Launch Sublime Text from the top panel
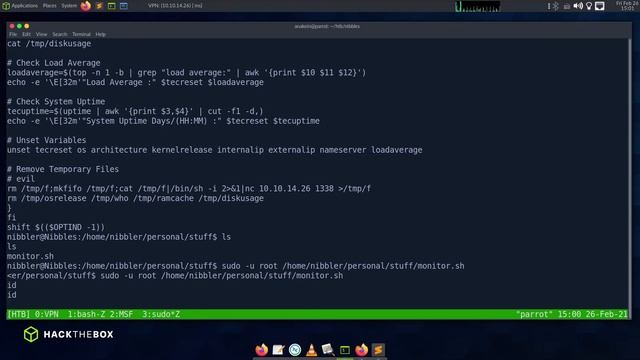This screenshot has height=360, width=640. (x=99, y=6)
